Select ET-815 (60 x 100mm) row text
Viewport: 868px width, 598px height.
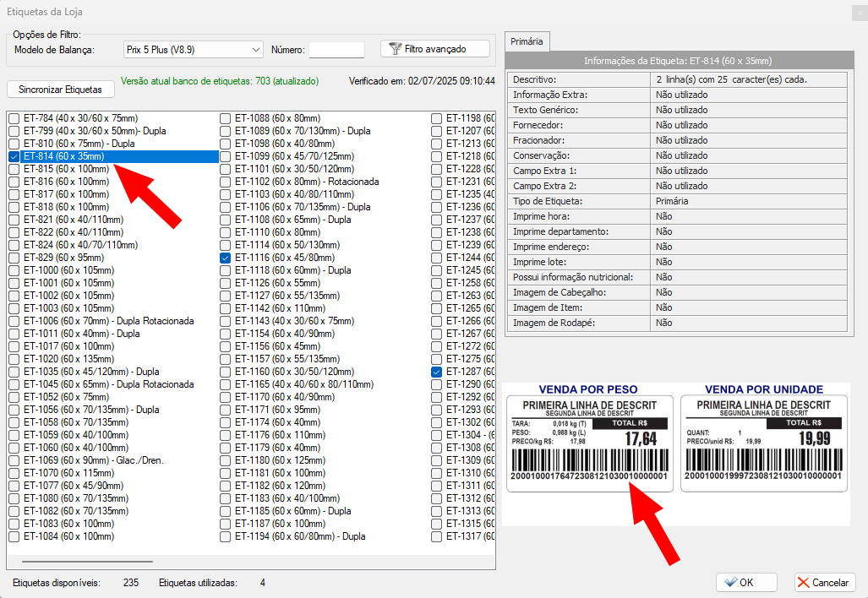67,169
